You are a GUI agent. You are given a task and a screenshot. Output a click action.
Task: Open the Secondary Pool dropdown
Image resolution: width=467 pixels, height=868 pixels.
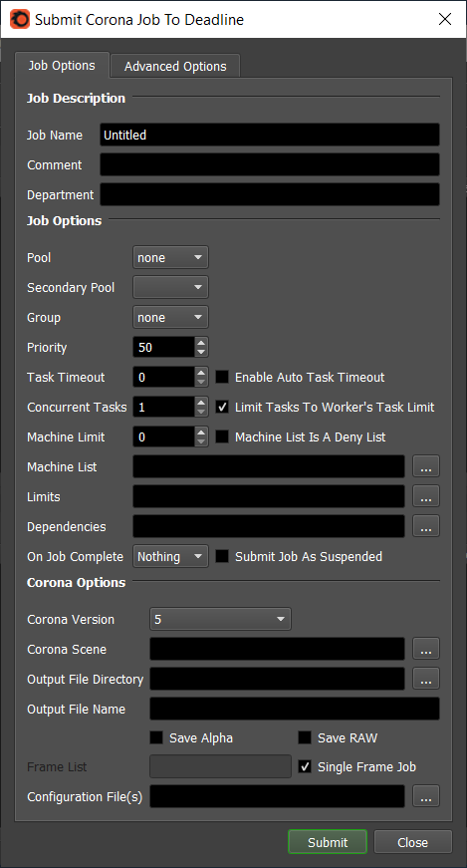click(x=170, y=287)
